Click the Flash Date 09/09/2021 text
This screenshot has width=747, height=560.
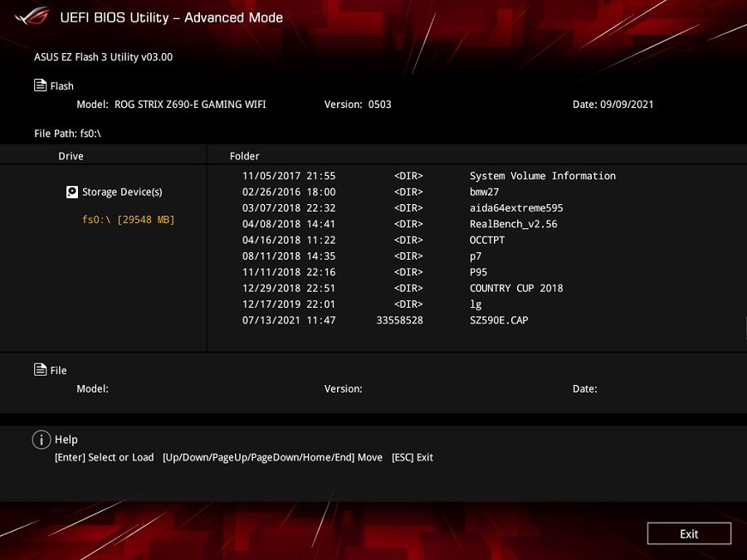click(613, 105)
